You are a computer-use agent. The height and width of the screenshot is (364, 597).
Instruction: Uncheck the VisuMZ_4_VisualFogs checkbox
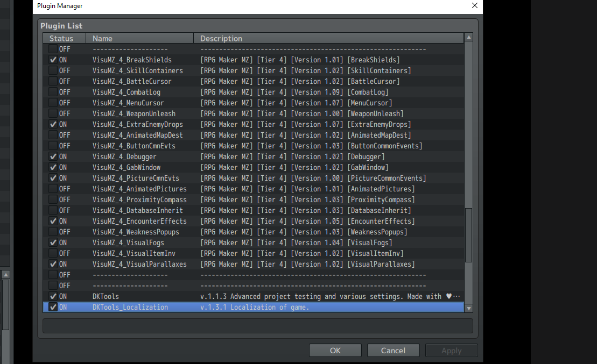tap(53, 242)
